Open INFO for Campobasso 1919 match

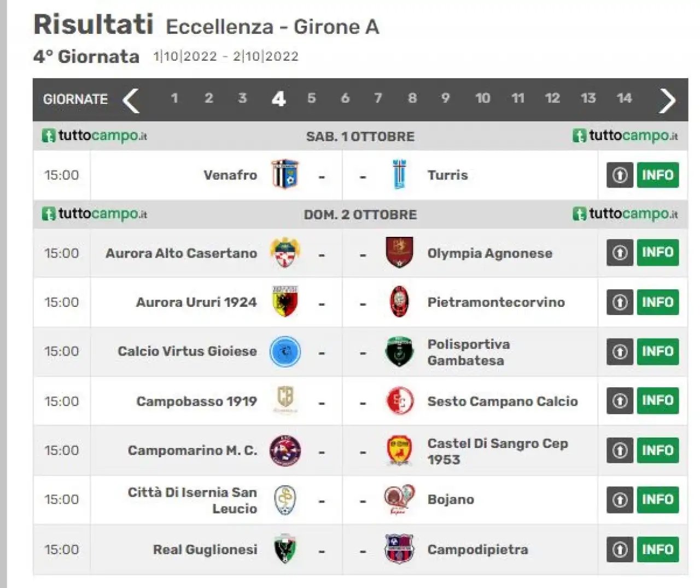[x=657, y=400]
